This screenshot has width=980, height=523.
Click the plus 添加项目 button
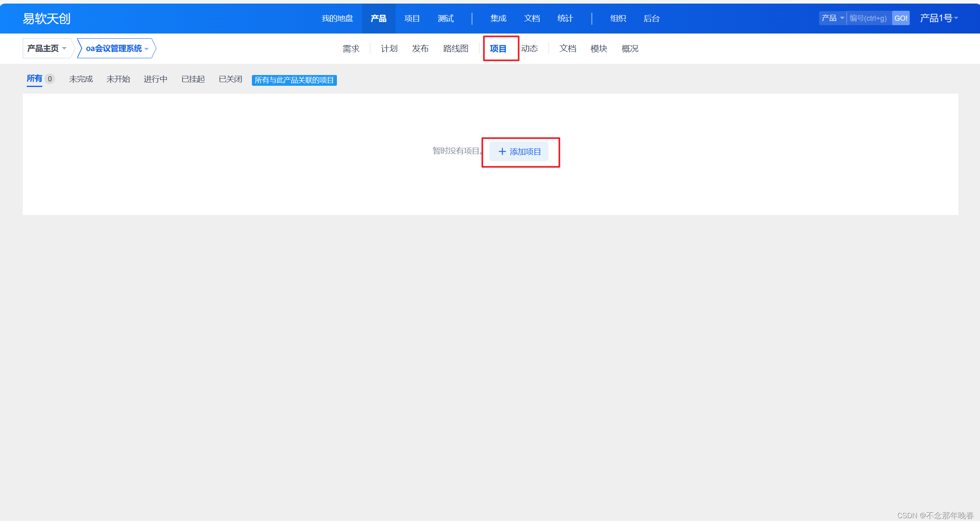pos(519,152)
